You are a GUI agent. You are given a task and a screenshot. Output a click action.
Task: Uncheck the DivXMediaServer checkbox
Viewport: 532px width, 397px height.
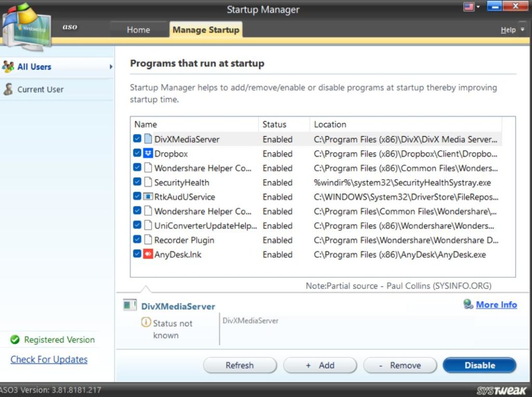137,138
